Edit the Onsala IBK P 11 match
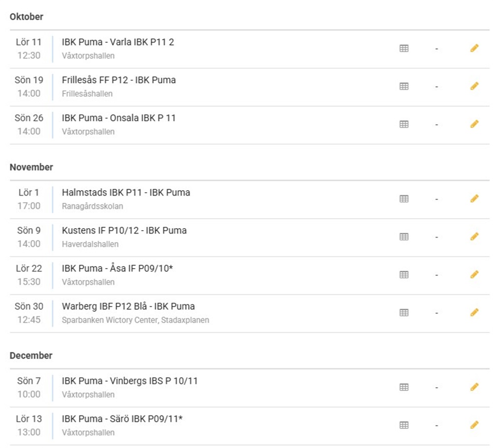Image resolution: width=493 pixels, height=448 pixels. [x=474, y=124]
